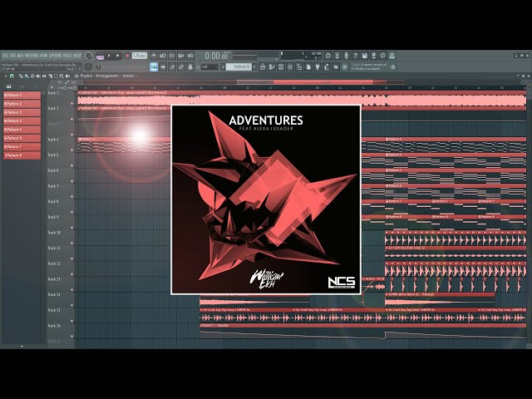Toggle the highlighted typing keyboard to piano button
The height and width of the screenshot is (399, 532).
154,66
